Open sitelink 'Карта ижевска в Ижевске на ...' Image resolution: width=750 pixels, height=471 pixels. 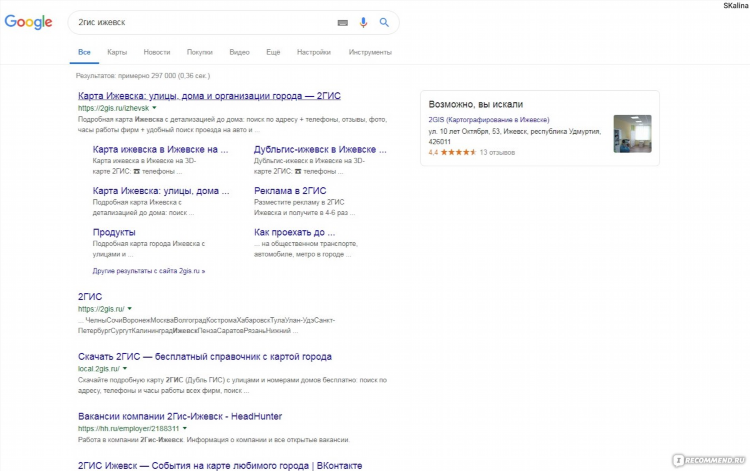point(160,149)
